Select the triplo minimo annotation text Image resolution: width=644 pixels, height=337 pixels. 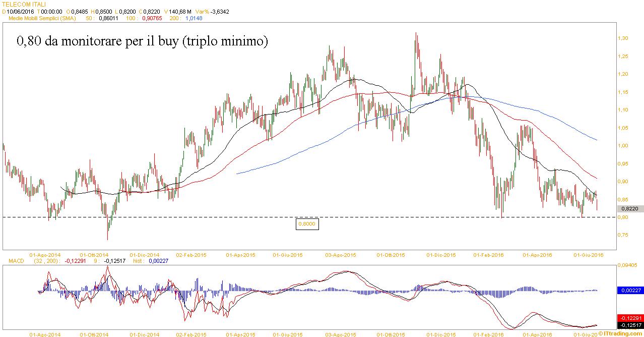[143, 41]
